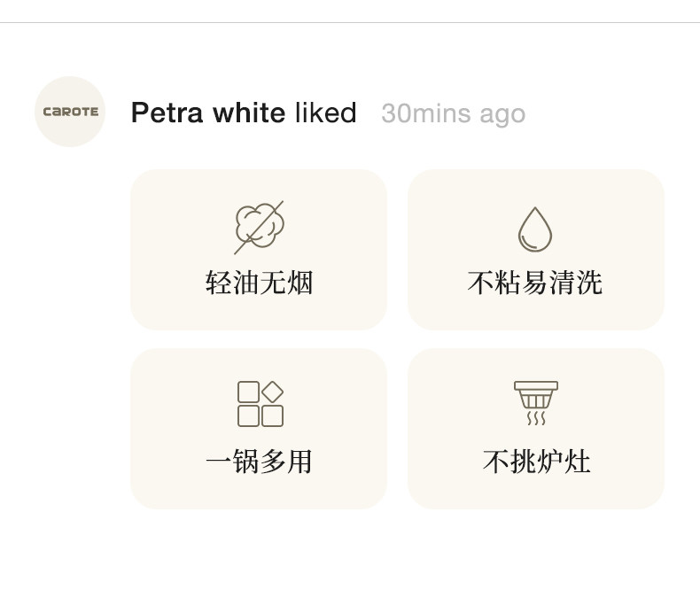The image size is (700, 598).
Task: Click the four-squares multi-use icon
Action: point(260,404)
